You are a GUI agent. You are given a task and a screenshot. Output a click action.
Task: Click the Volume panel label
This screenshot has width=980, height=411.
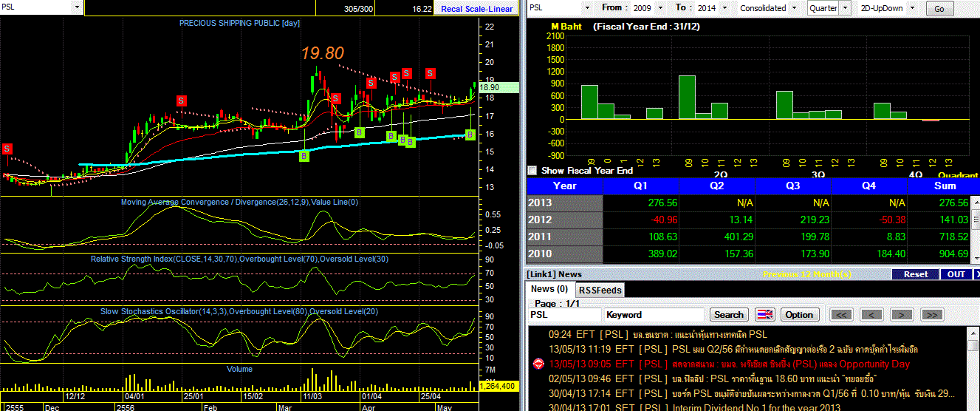(239, 369)
